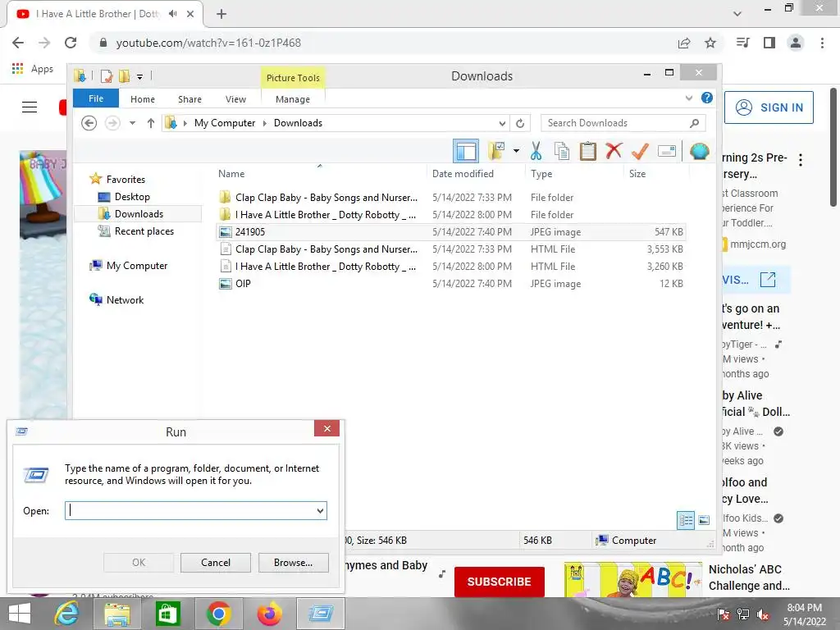Switch to the View ribbon tab
Image resolution: width=840 pixels, height=630 pixels.
[x=235, y=99]
